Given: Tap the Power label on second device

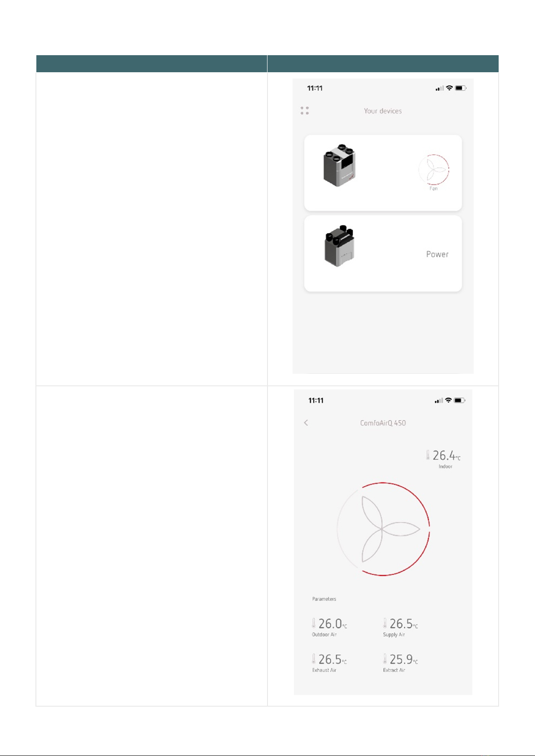Looking at the screenshot, I should coord(437,254).
